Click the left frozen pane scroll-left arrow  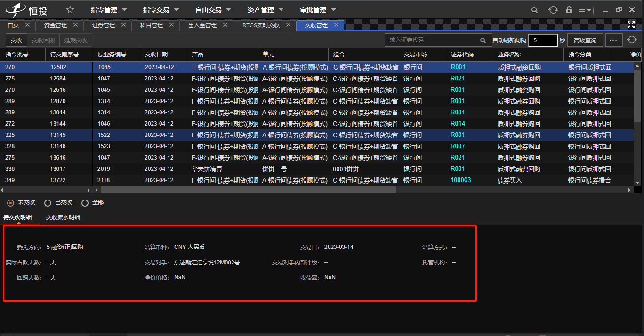(x=2, y=190)
